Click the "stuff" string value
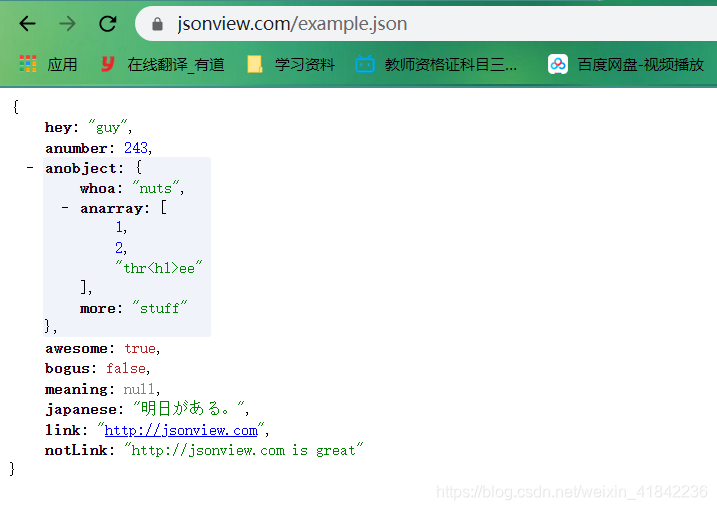The height and width of the screenshot is (510, 717). point(160,308)
